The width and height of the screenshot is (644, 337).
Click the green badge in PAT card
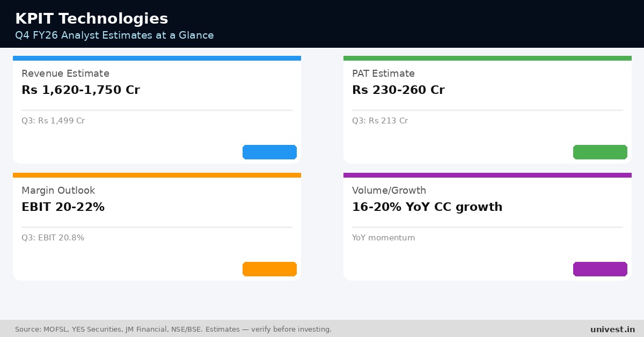600,152
